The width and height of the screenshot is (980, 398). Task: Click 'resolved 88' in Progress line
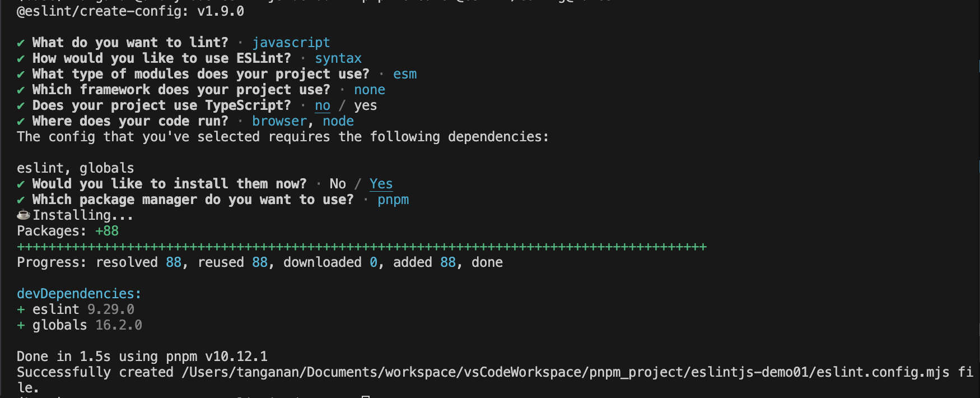138,262
